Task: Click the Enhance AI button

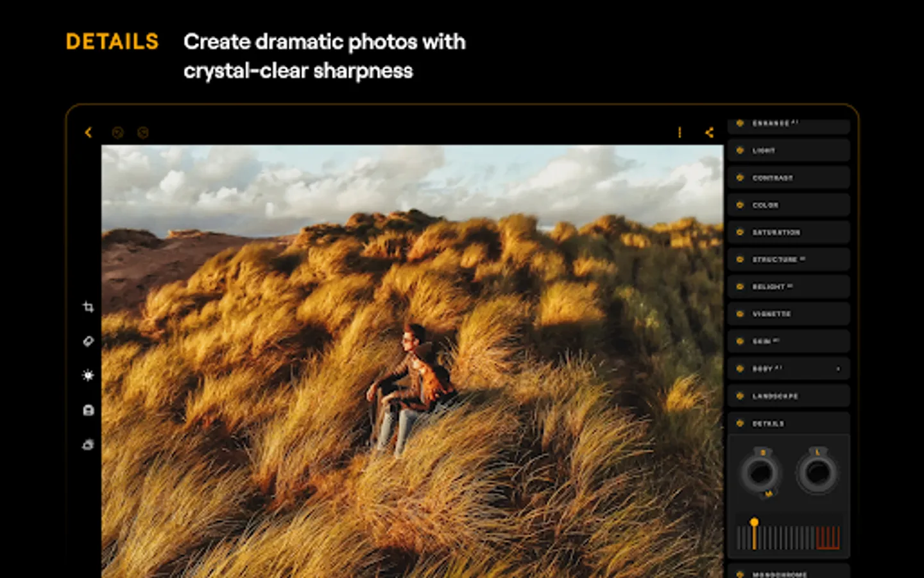Action: click(789, 123)
